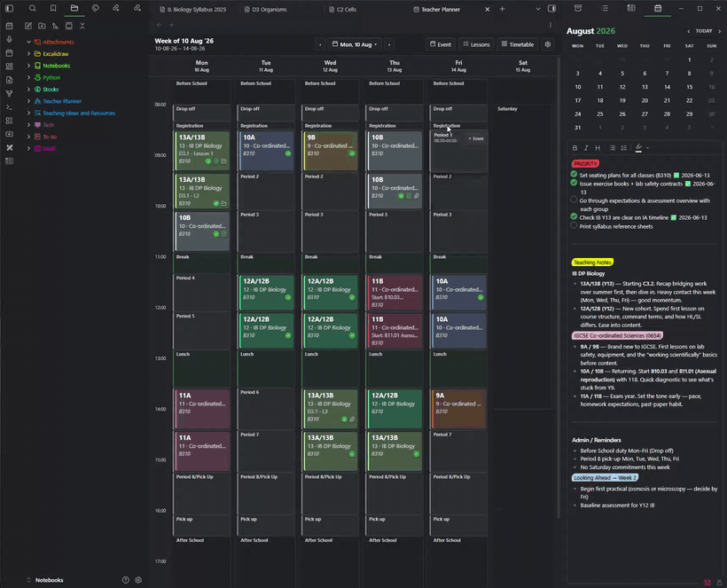Click the highlighter color tool

point(639,148)
